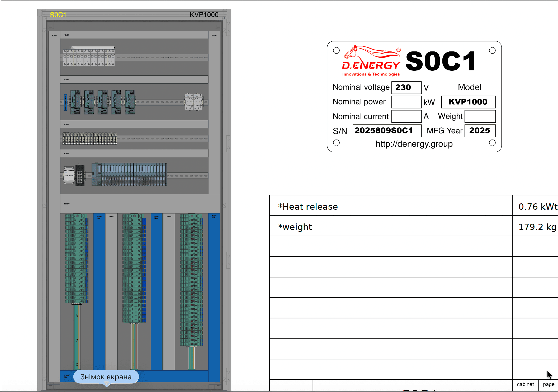This screenshot has width=558, height=392.
Task: Click the KVP1000 model box
Action: pyautogui.click(x=468, y=102)
